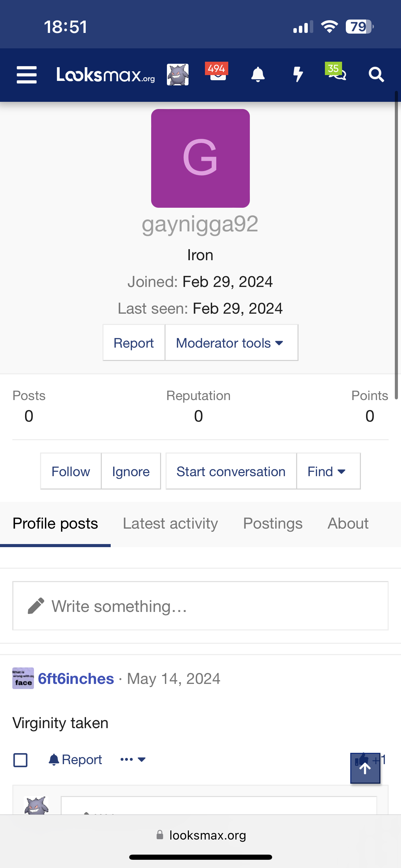The width and height of the screenshot is (401, 868).
Task: Switch to the Latest activity tab
Action: [170, 523]
